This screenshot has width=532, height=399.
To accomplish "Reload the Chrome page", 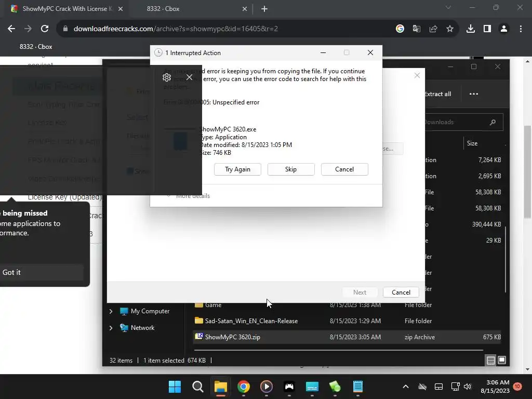I will (45, 29).
